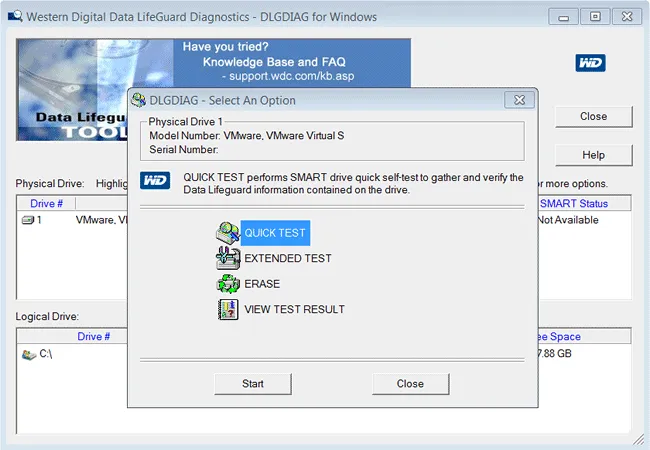Image resolution: width=650 pixels, height=450 pixels.
Task: Click the 'Model Number: VMware, VMware Virtual S' text
Action: [x=247, y=135]
